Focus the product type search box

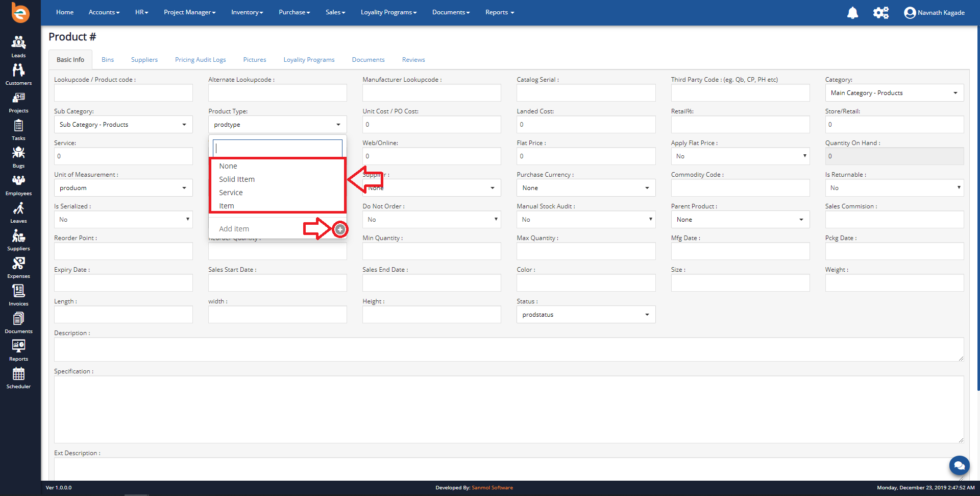click(278, 148)
